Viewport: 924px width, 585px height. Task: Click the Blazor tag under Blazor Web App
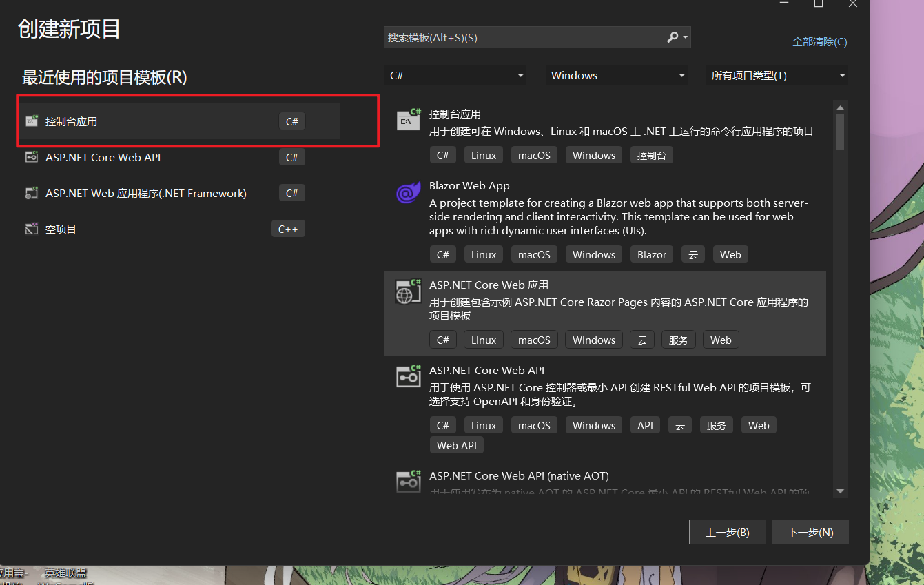point(652,254)
